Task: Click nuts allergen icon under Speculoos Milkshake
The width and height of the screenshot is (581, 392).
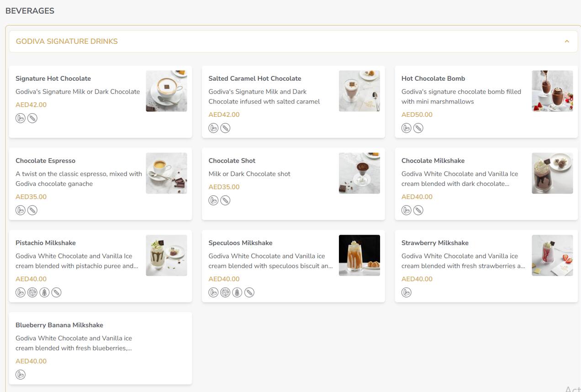Action: [x=225, y=293]
